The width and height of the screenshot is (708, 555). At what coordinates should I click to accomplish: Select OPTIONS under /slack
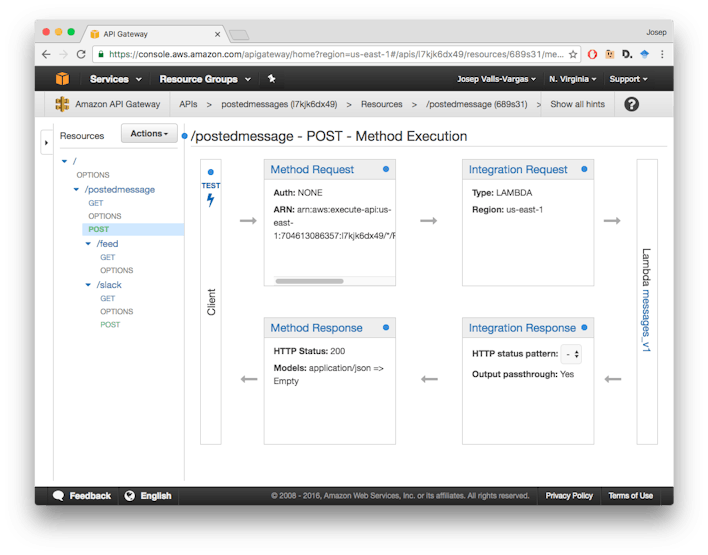116,312
